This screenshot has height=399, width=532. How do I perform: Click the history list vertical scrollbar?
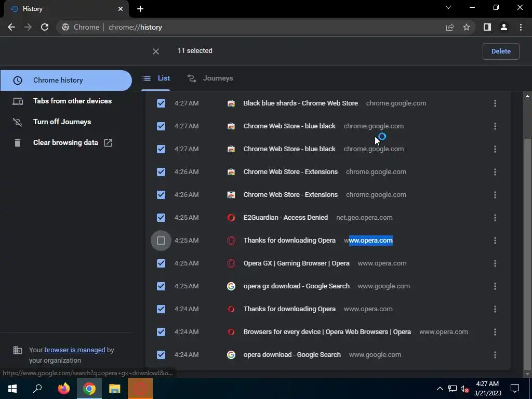[527, 255]
